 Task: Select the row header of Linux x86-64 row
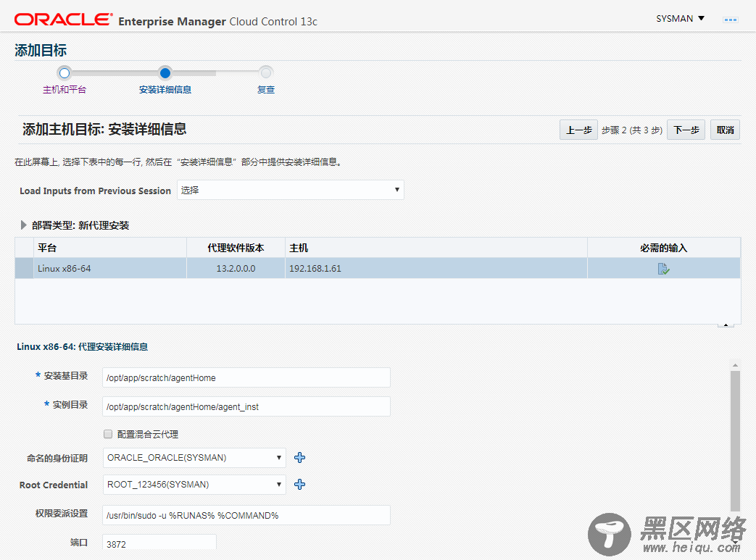pos(24,269)
